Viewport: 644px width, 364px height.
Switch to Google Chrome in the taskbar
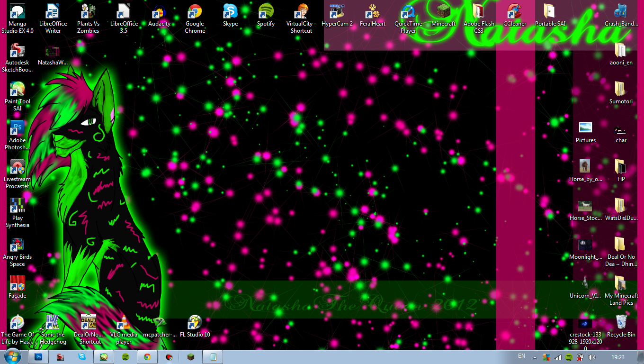click(x=147, y=357)
